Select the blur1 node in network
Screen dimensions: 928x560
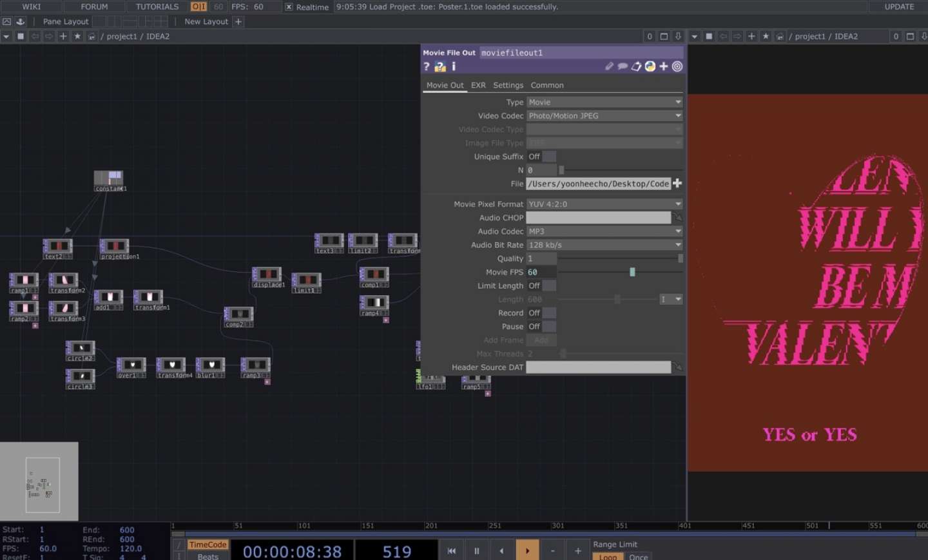pos(210,367)
